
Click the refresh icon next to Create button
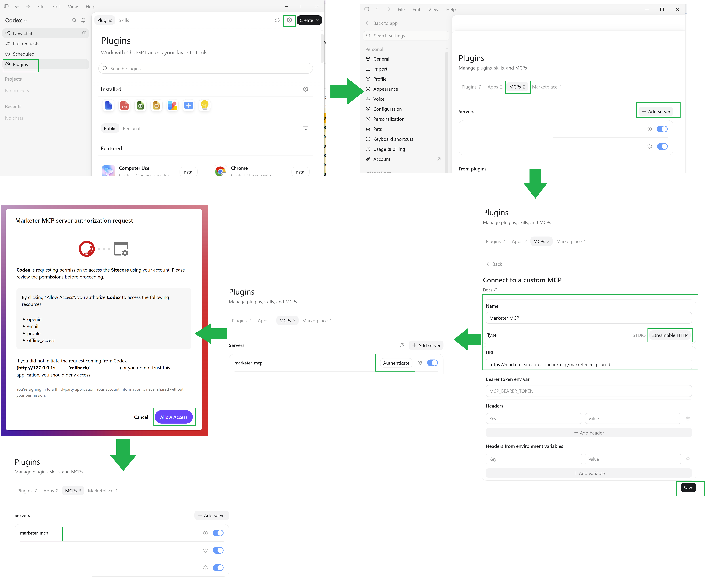(x=277, y=20)
